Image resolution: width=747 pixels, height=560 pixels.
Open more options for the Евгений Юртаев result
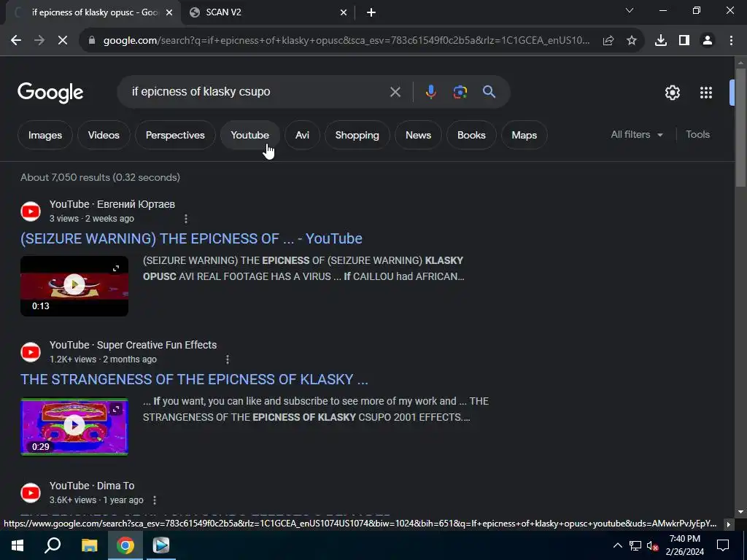[x=186, y=219]
